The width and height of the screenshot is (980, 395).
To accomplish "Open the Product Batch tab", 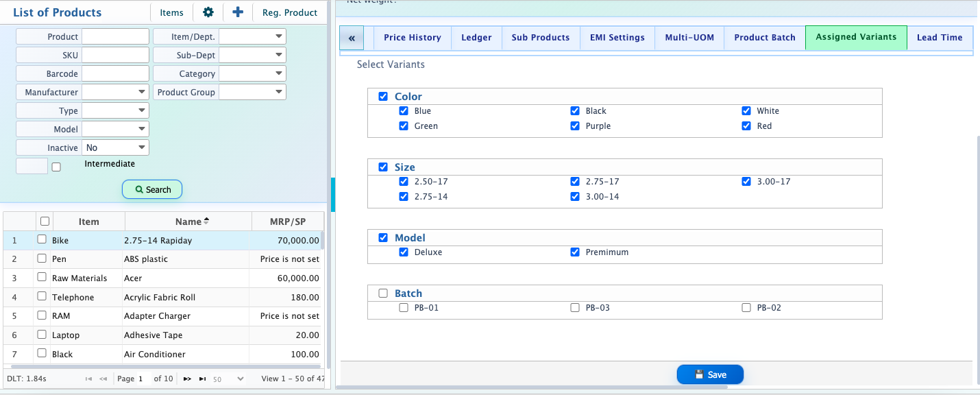I will tap(765, 38).
